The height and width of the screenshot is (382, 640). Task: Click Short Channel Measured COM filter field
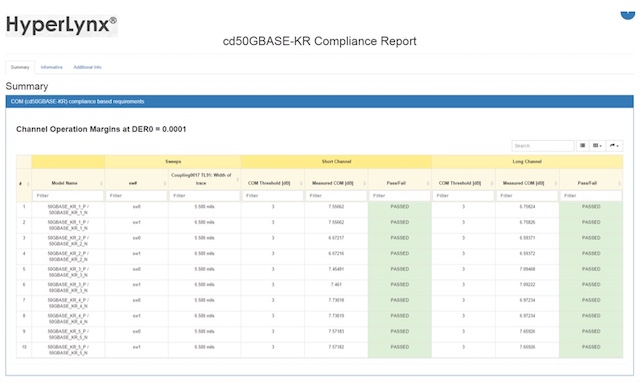336,196
